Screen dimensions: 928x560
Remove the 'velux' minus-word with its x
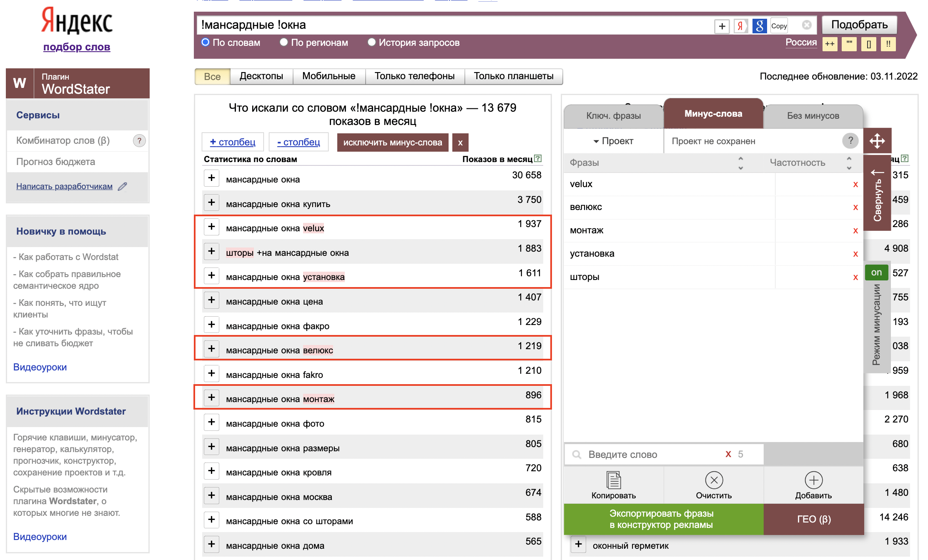(x=855, y=184)
